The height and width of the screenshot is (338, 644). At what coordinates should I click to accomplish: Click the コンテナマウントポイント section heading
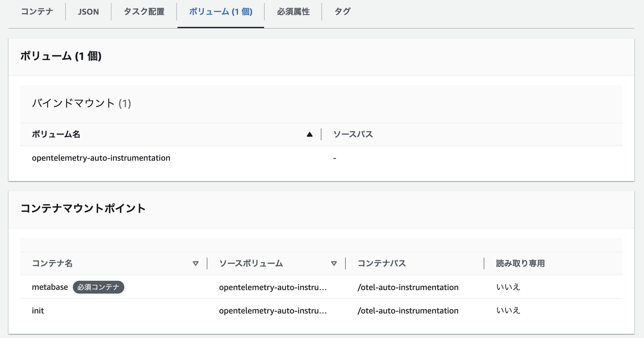coord(83,208)
